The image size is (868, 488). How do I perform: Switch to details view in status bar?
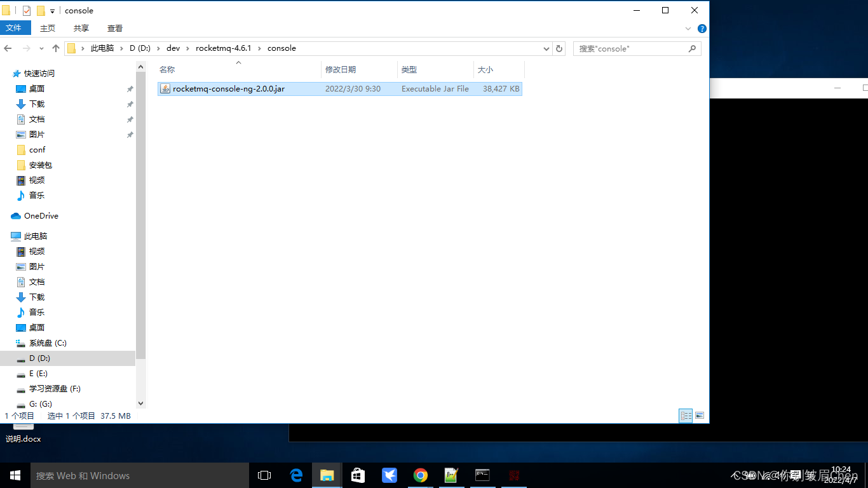click(x=686, y=416)
